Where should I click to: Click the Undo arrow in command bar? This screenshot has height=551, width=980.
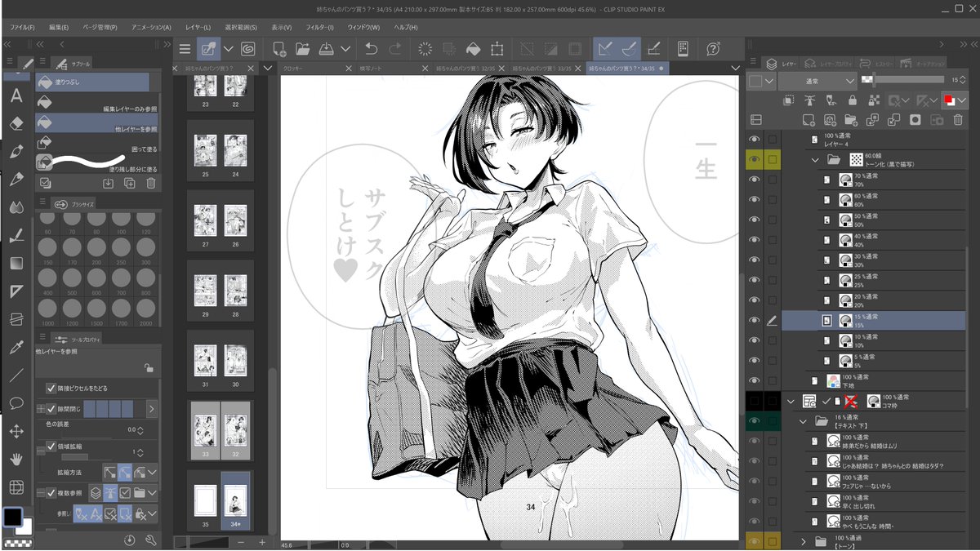tap(372, 49)
